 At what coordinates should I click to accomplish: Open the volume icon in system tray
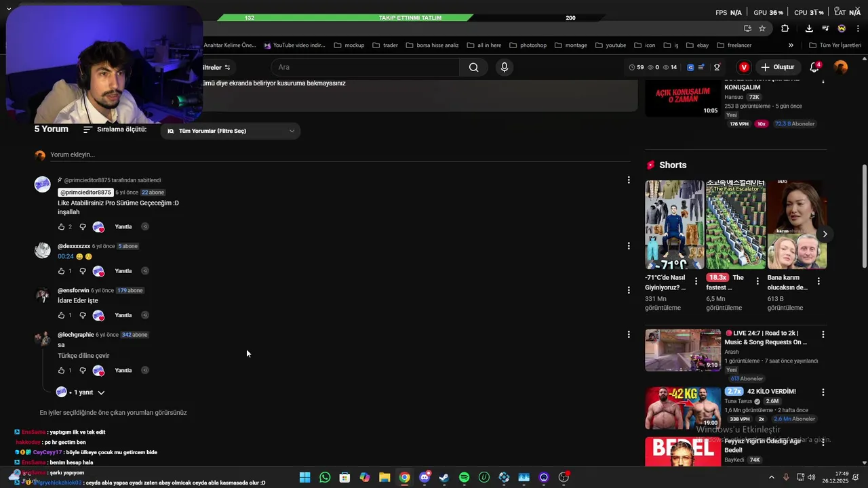coord(811,477)
